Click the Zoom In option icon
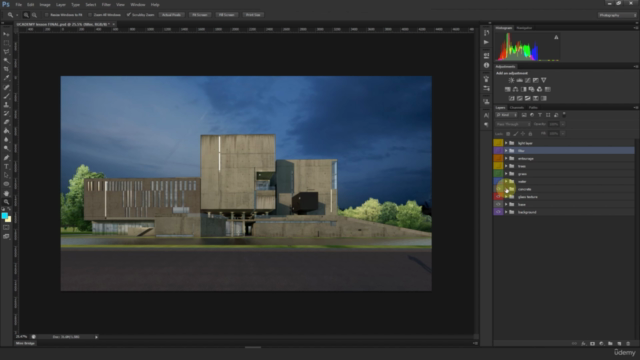Screen dimensions: 640x360 26,15
